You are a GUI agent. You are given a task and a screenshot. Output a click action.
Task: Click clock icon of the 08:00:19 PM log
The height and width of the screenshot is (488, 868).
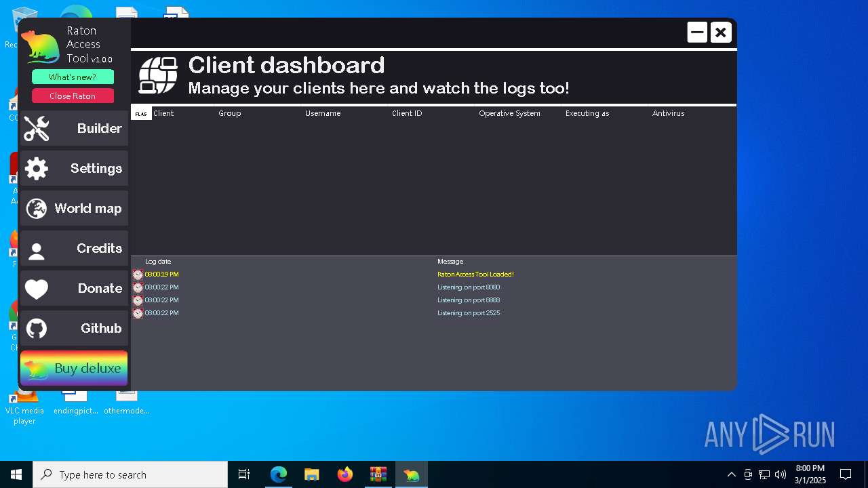coord(138,274)
